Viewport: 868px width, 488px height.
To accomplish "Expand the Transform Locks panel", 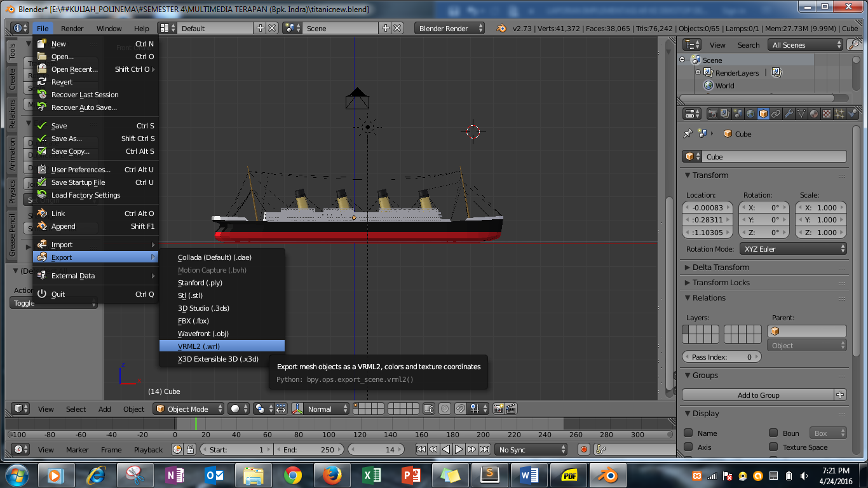I will pyautogui.click(x=721, y=282).
